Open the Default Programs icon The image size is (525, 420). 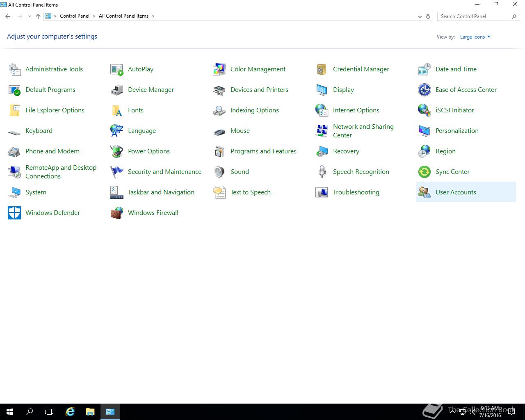[14, 90]
